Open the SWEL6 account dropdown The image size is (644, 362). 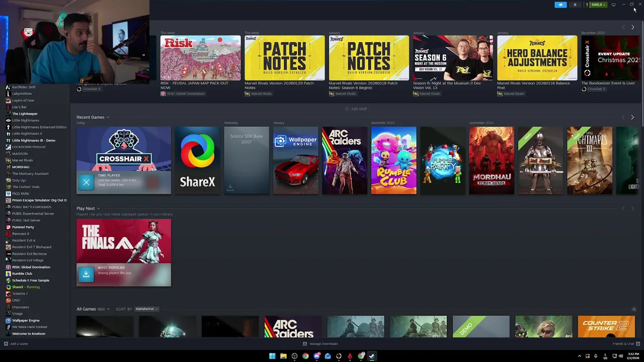598,5
